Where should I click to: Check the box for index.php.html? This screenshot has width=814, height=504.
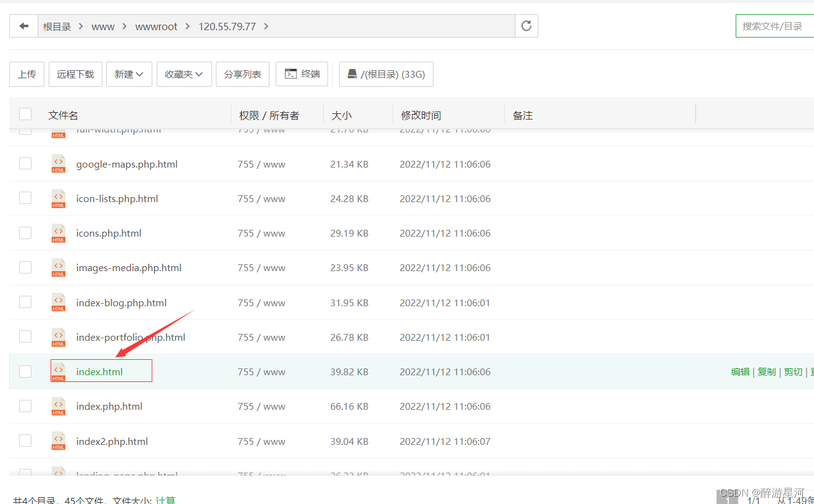point(25,405)
